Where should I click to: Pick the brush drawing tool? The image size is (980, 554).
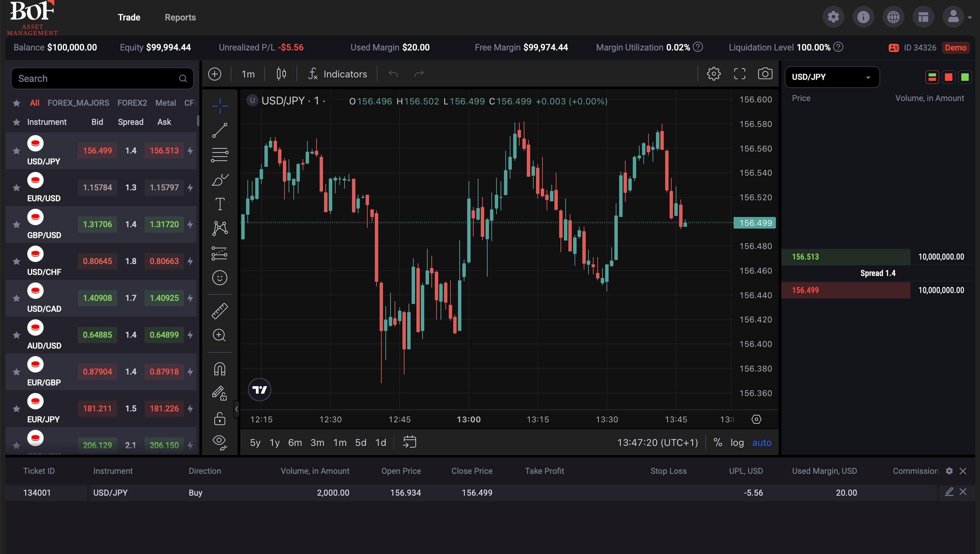pyautogui.click(x=219, y=180)
